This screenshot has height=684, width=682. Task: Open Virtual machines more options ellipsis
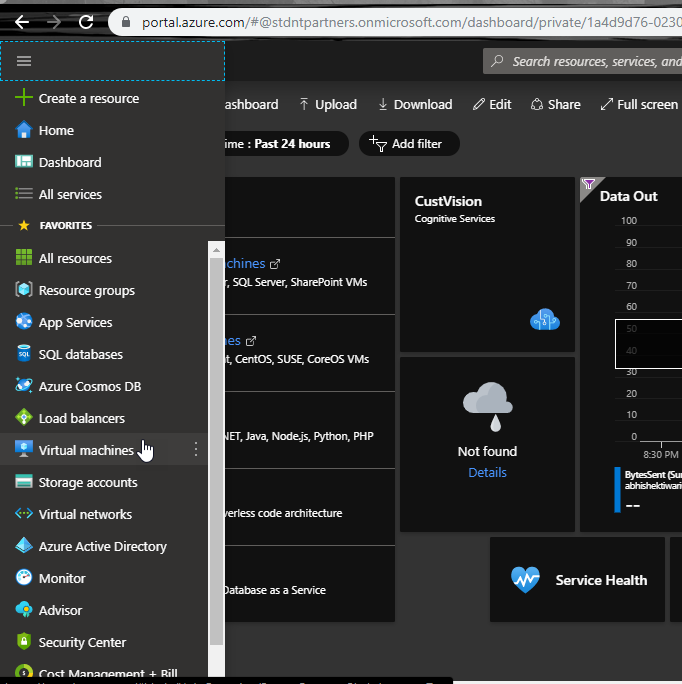(196, 450)
